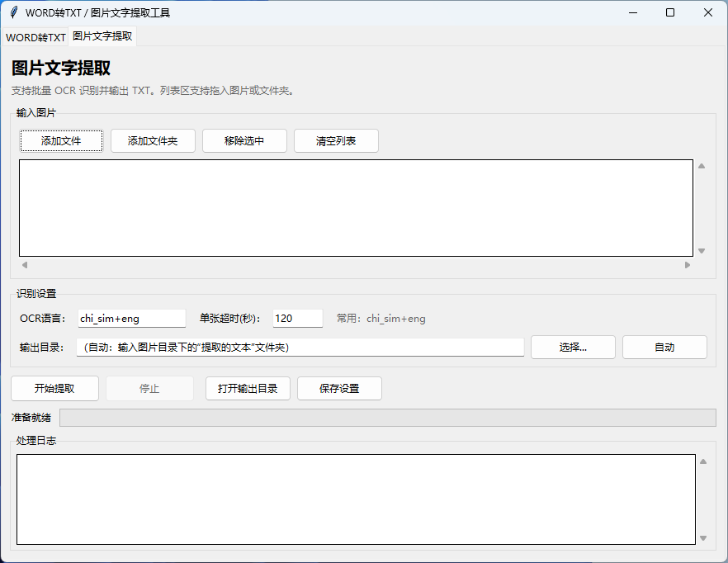The width and height of the screenshot is (728, 563).
Task: Open the output folder chooser with 选择...
Action: [x=573, y=347]
